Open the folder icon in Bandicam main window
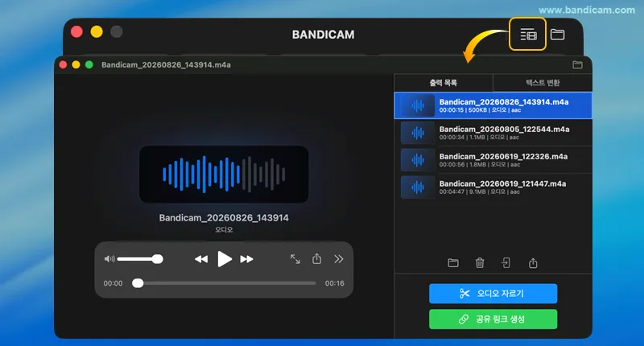Screen dimensions: 644x346 point(557,35)
